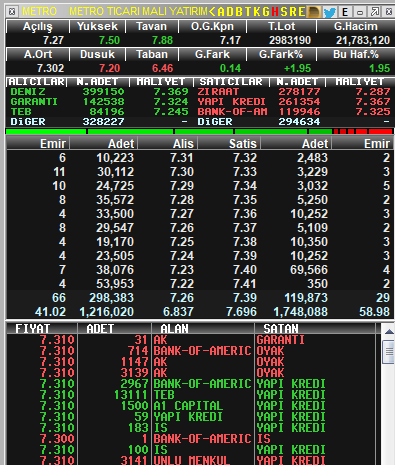Click the yellow 'S' letter in title bar
The image size is (395, 465).
284,12
